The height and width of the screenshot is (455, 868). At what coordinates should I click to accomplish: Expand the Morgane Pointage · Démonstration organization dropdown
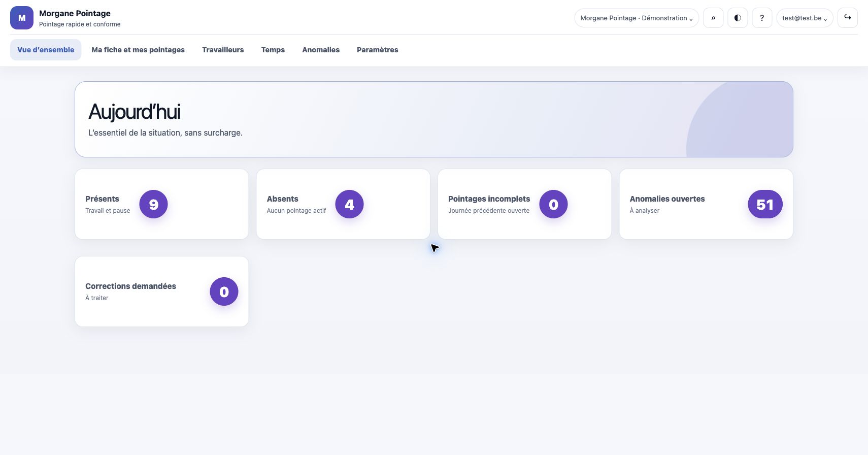tap(637, 18)
